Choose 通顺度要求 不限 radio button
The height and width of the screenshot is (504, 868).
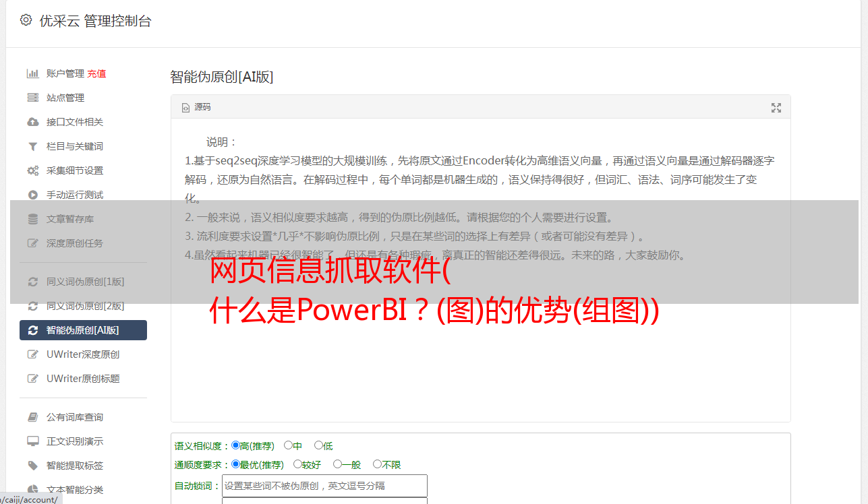click(377, 464)
